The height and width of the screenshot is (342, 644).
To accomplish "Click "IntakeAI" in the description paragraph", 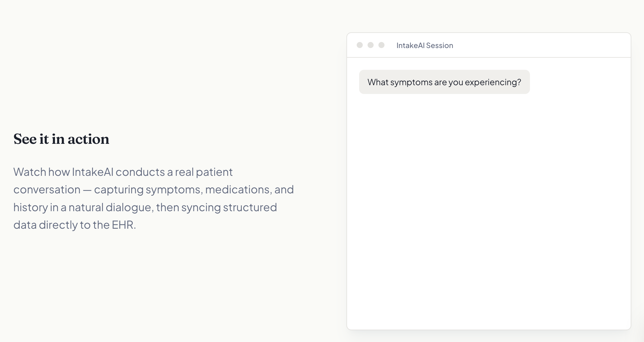I will pos(93,172).
